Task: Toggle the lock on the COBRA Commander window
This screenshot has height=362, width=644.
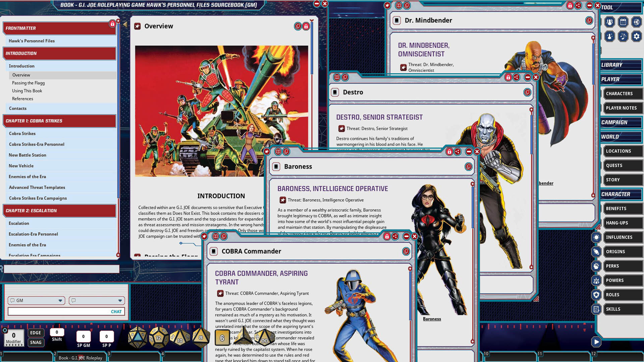Action: click(x=386, y=236)
